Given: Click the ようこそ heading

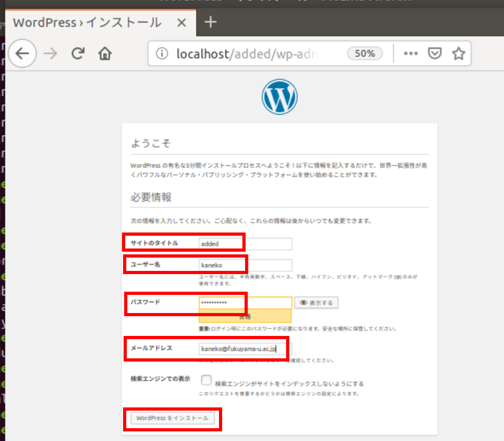Looking at the screenshot, I should pyautogui.click(x=150, y=143).
